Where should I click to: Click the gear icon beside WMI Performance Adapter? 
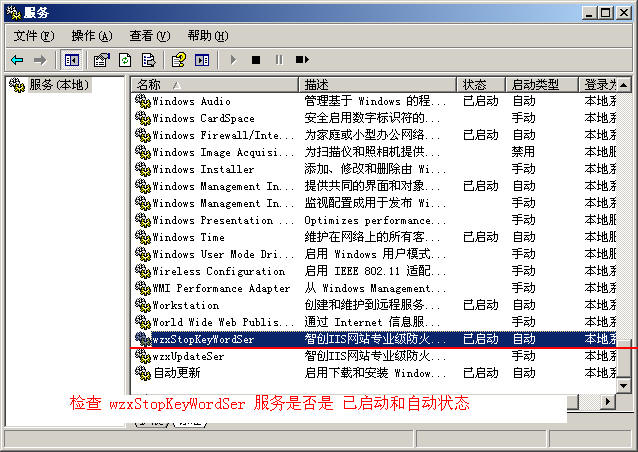(x=143, y=288)
